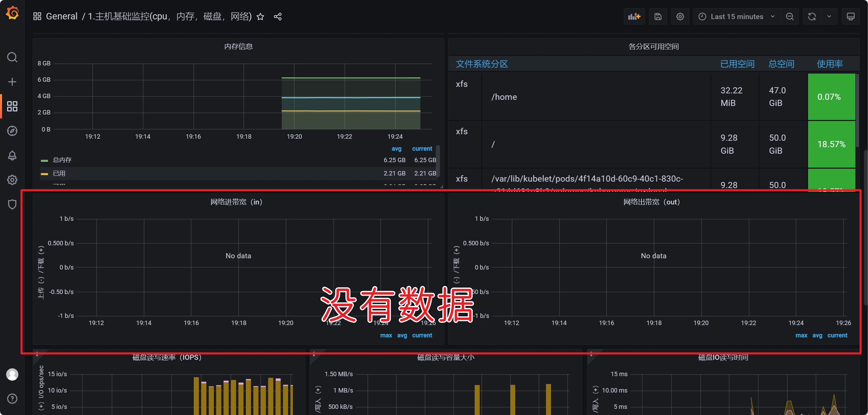
Task: Open the Last 15 minutes time picker
Action: pyautogui.click(x=736, y=16)
